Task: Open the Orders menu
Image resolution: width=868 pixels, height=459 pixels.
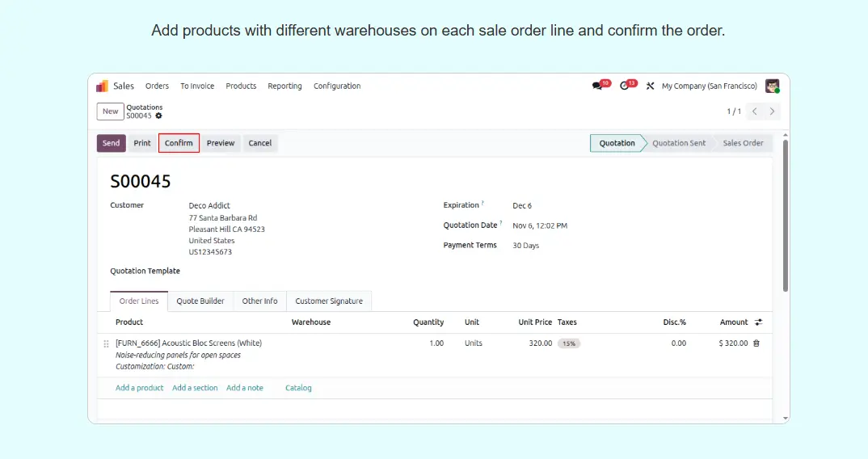Action: tap(157, 86)
